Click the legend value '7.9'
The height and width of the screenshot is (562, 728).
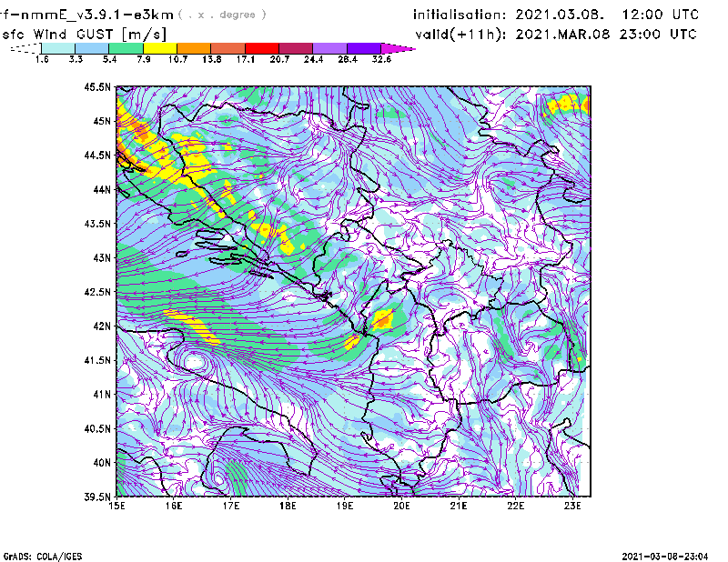pyautogui.click(x=144, y=59)
